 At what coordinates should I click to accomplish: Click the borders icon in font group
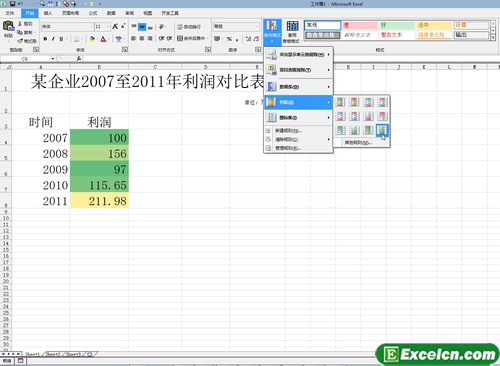tap(76, 39)
